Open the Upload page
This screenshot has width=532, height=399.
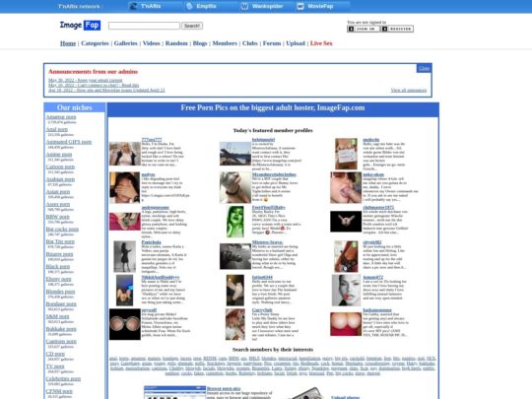coord(296,43)
